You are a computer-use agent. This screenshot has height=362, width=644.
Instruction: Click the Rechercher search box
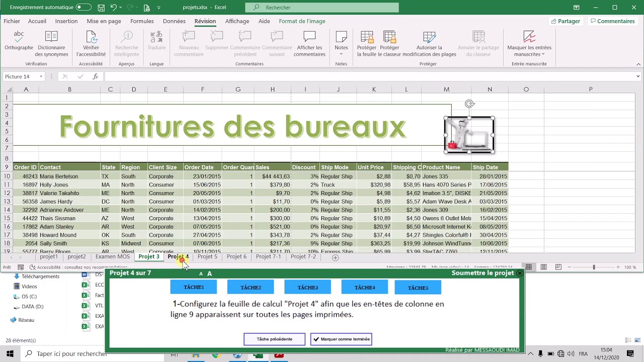point(322,8)
